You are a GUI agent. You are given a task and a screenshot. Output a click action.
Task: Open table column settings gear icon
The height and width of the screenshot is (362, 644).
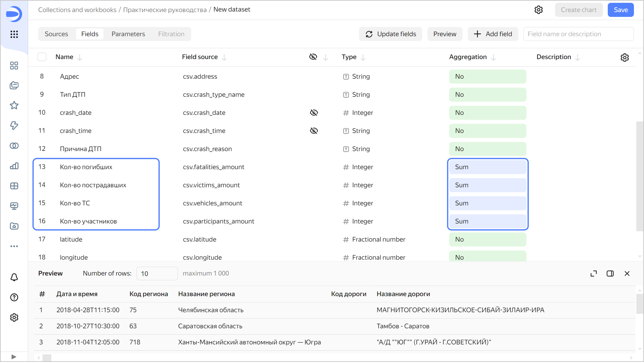click(x=625, y=58)
